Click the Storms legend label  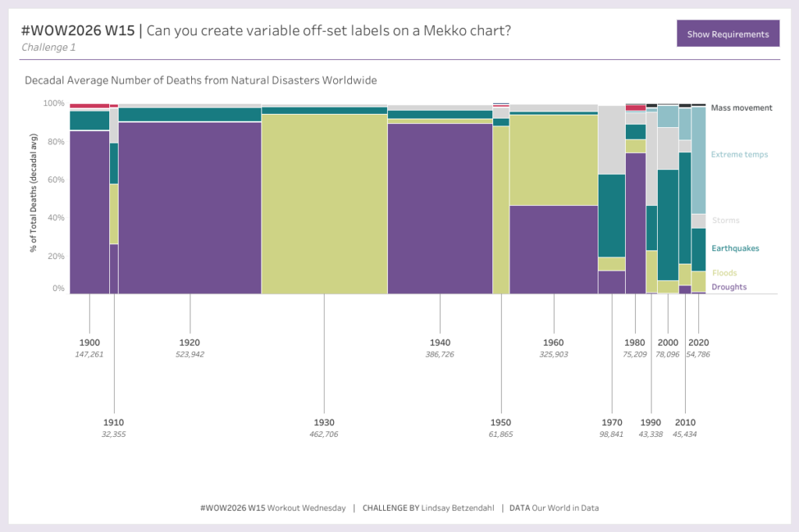pyautogui.click(x=725, y=221)
